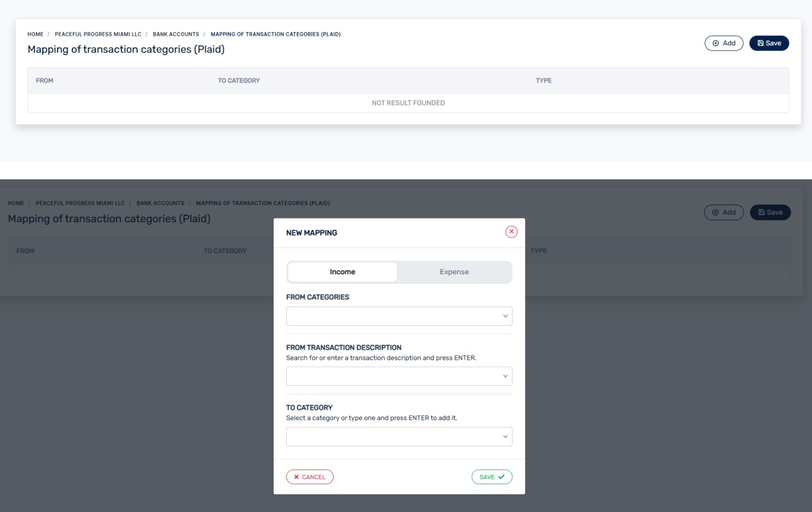Click the TYPE column header in the undimmed table
This screenshot has width=812, height=512.
pyautogui.click(x=544, y=81)
